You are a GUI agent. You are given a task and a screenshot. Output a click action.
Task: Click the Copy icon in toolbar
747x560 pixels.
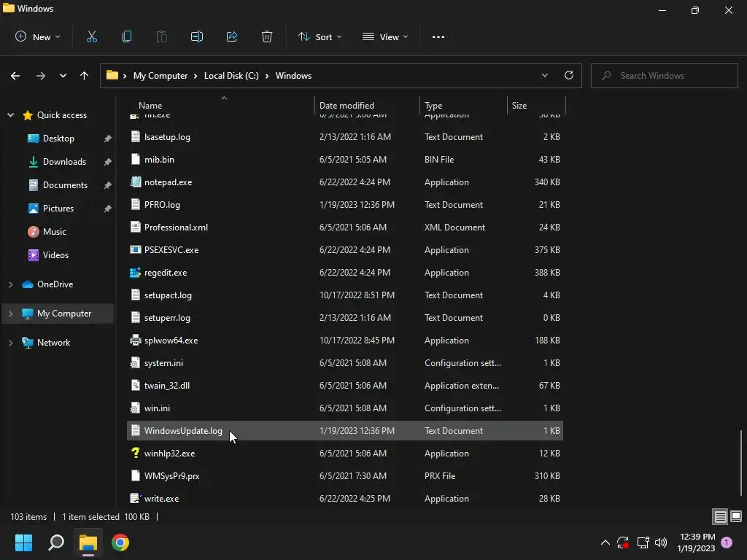127,36
